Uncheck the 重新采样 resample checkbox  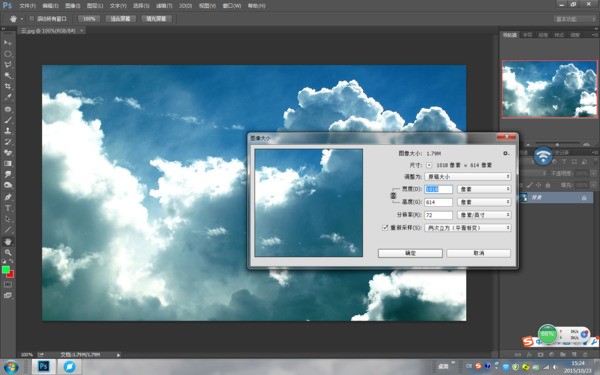385,227
